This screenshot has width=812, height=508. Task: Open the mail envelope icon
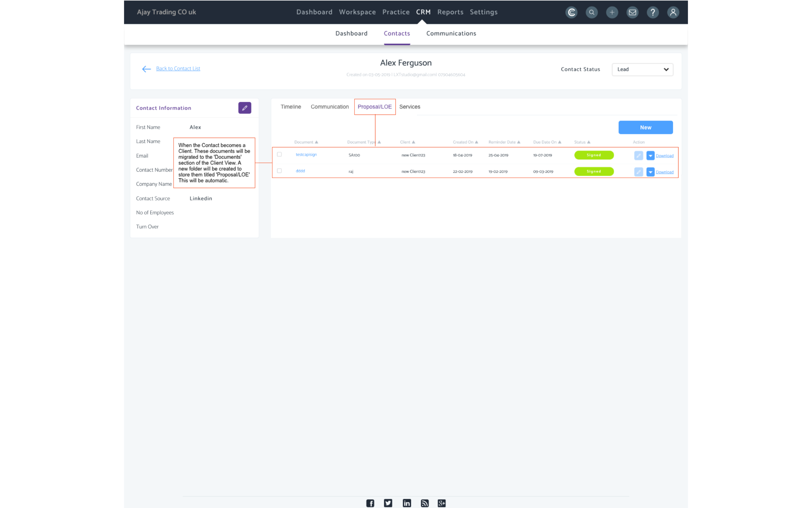[633, 12]
